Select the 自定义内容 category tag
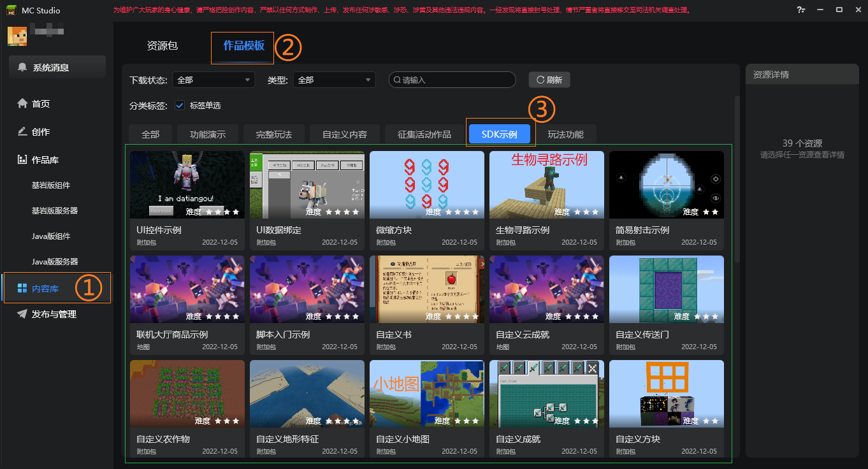The image size is (868, 469). coord(345,134)
